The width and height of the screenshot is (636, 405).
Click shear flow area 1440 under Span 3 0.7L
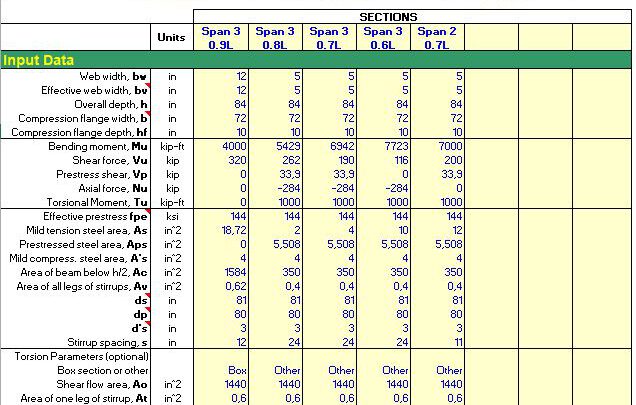click(x=344, y=385)
